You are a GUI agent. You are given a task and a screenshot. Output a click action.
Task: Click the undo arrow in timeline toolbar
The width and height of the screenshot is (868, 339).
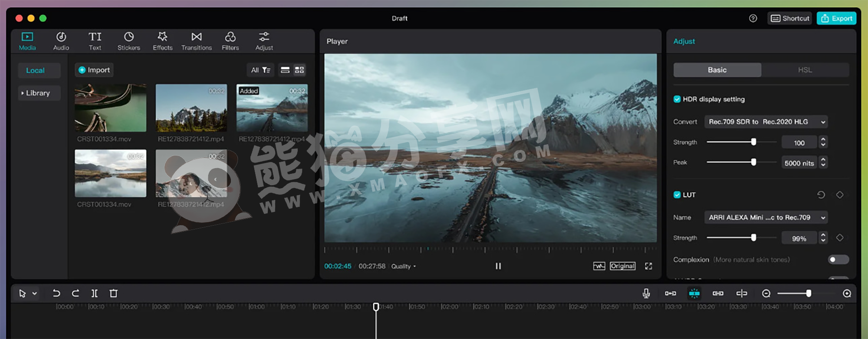coord(56,293)
